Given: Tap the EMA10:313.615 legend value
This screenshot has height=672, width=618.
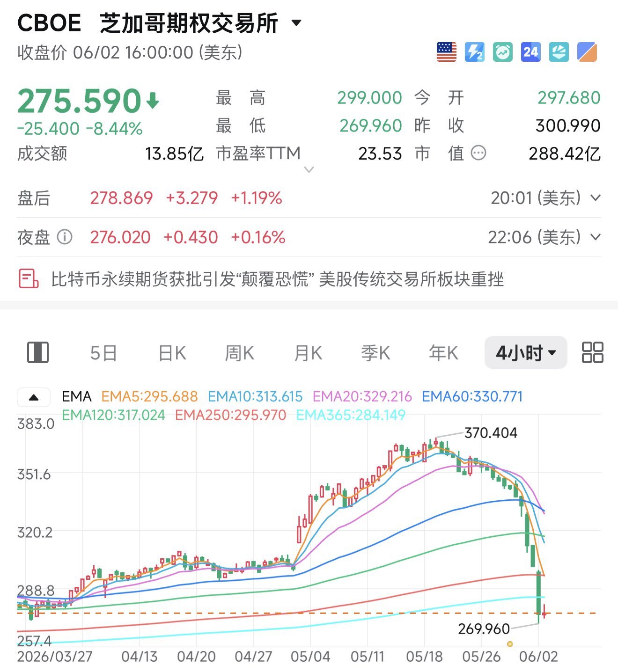Looking at the screenshot, I should coord(255,397).
